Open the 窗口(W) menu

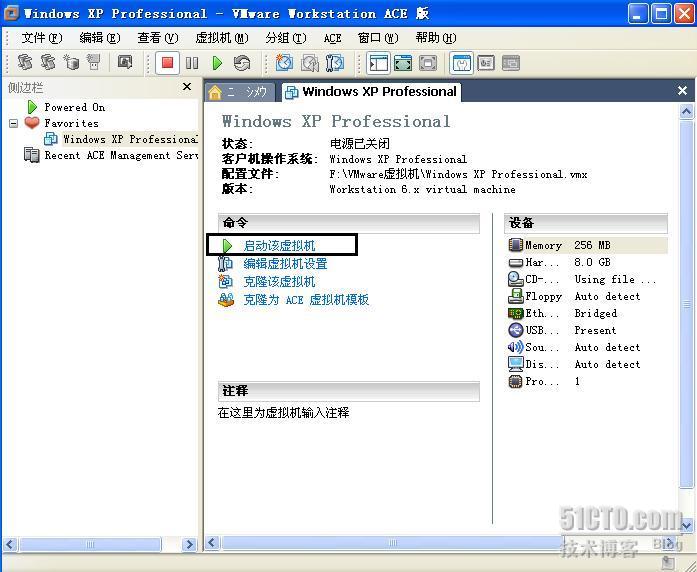pyautogui.click(x=378, y=38)
